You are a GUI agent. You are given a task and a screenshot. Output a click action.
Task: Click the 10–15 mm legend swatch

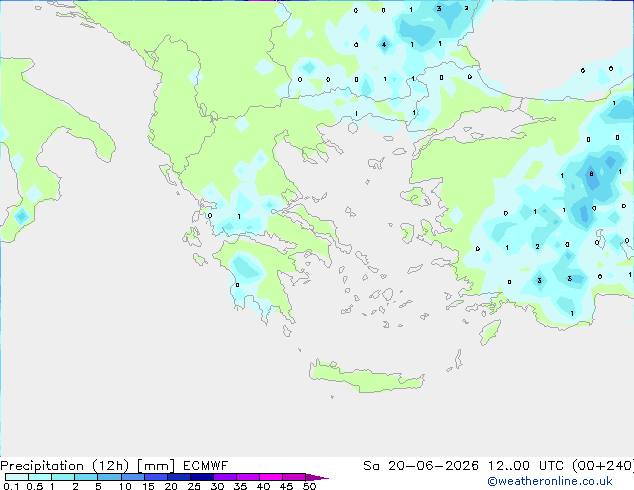(132, 477)
